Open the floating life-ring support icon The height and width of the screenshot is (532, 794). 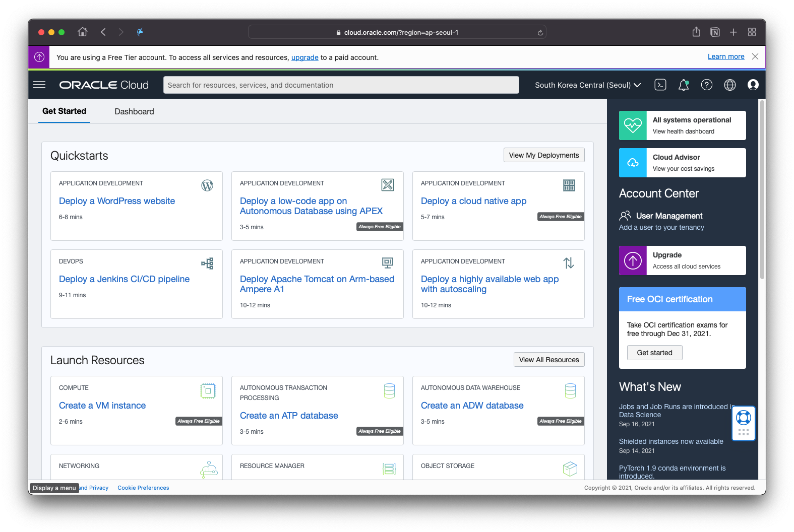point(744,418)
